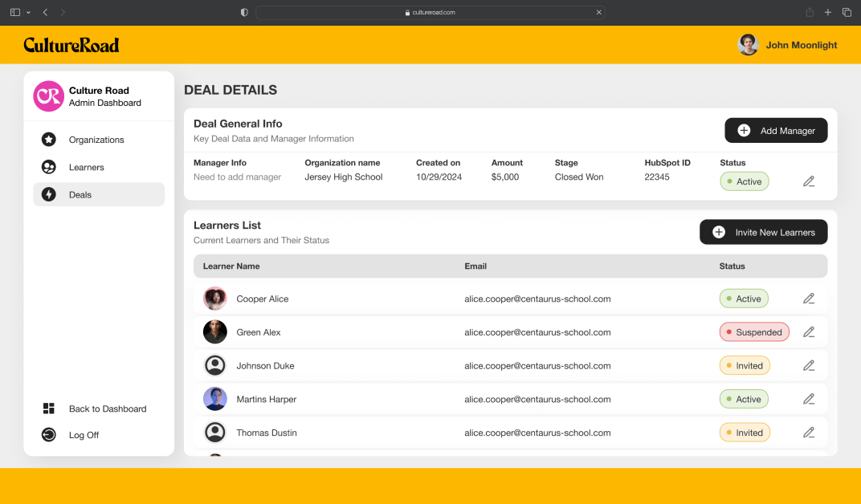Click Cooper Alice's avatar photo
The height and width of the screenshot is (504, 861).
pos(215,299)
